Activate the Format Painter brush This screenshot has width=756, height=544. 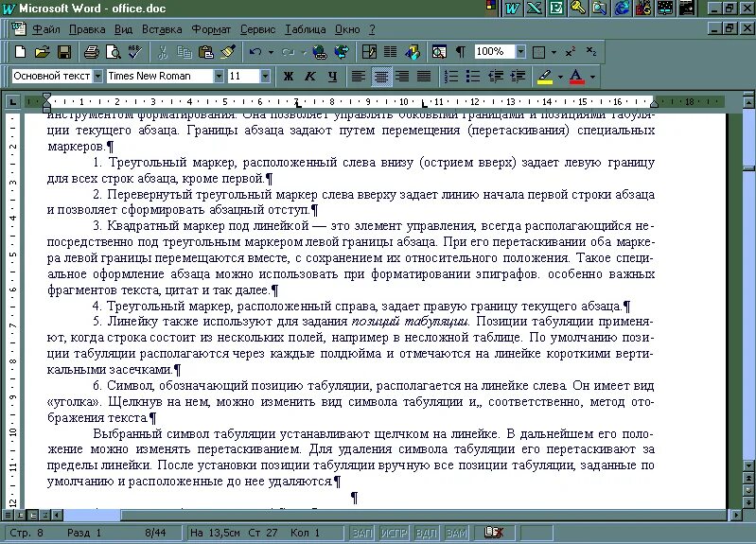click(228, 52)
